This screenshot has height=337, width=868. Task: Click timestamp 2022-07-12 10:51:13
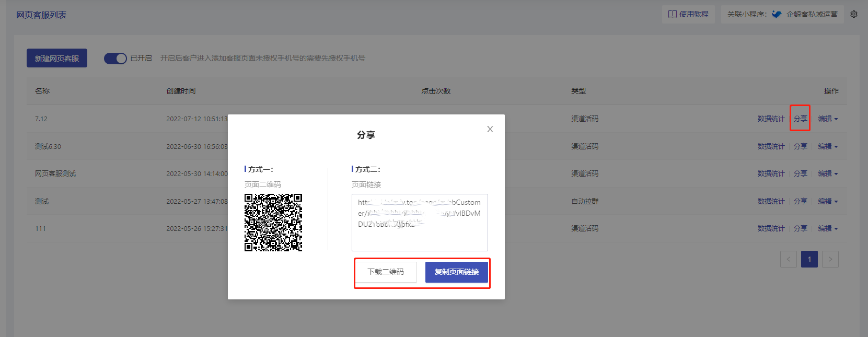(x=197, y=119)
